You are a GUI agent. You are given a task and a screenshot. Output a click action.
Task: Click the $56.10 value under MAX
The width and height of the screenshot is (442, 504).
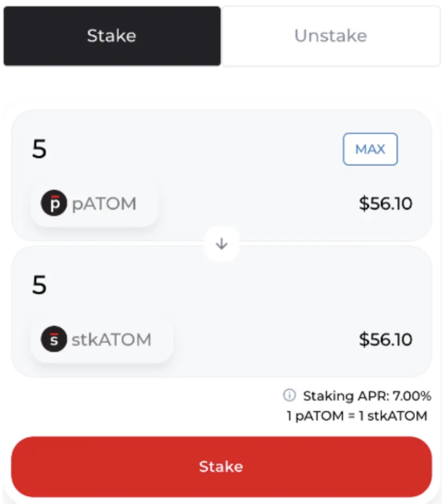click(x=386, y=204)
